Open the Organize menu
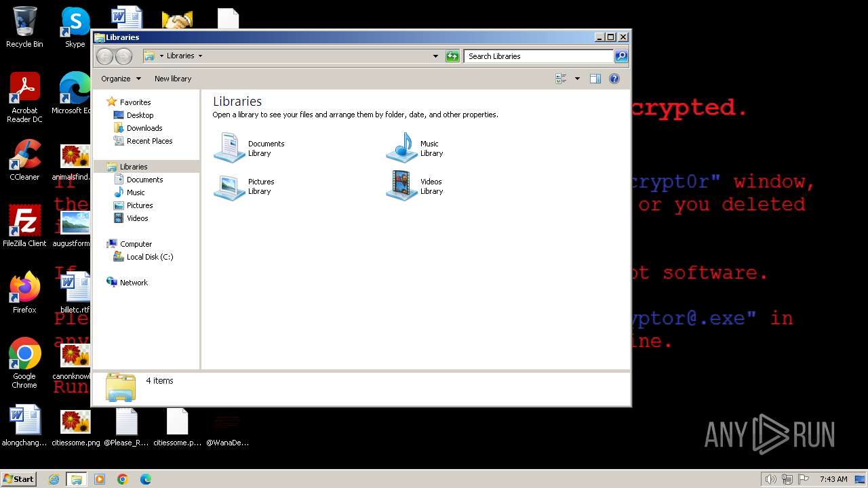This screenshot has height=488, width=868. pyautogui.click(x=121, y=79)
